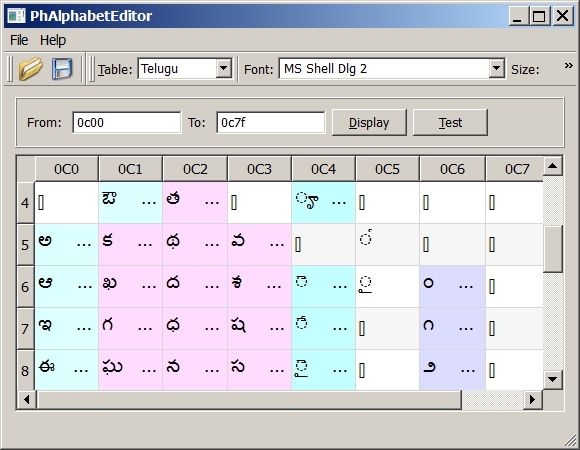The height and width of the screenshot is (450, 580).
Task: Select the pink cell in row 5, column 0C1
Action: 130,244
